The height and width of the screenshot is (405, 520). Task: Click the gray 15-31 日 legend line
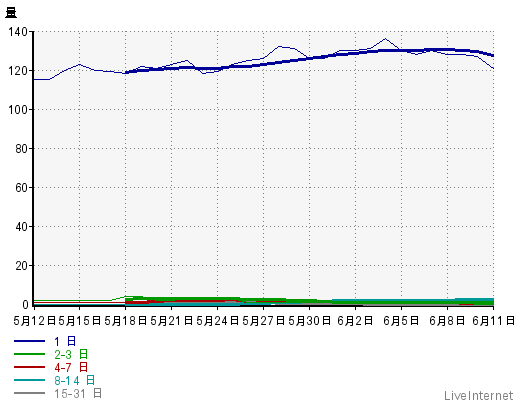point(29,393)
